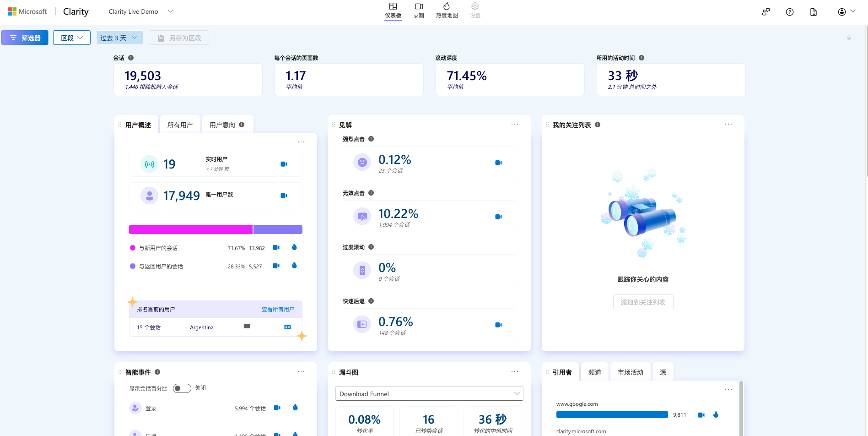Open more options for 漏斗图 card

click(515, 371)
